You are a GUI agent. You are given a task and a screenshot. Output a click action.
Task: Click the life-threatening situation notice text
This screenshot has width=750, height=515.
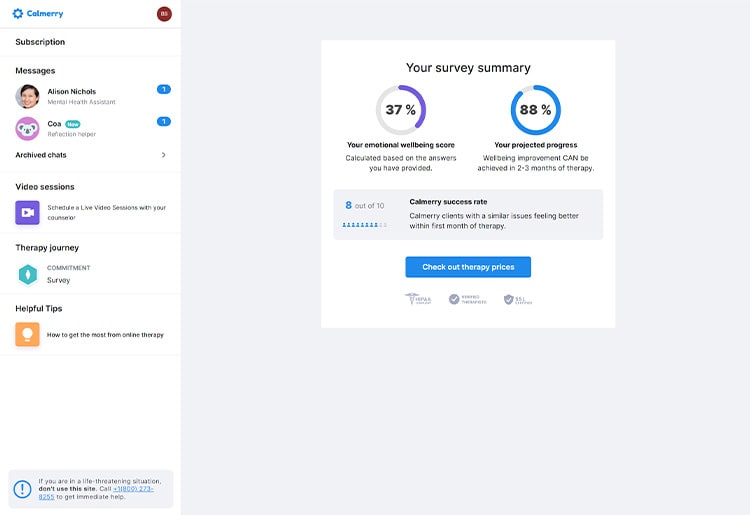100,489
